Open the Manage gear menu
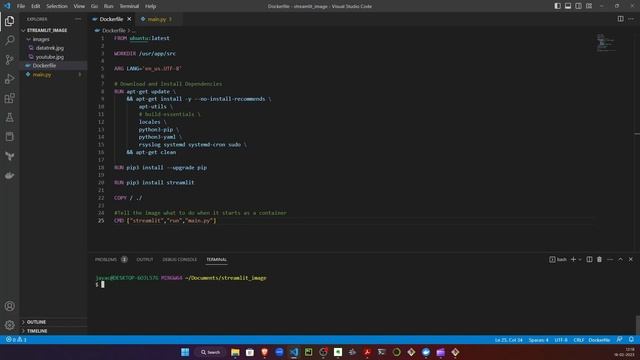This screenshot has width=640, height=360. pos(9,325)
